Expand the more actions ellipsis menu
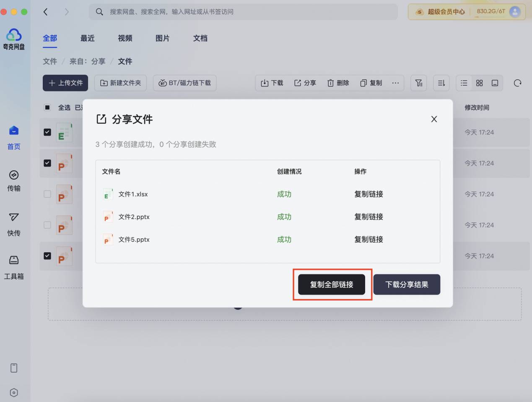The image size is (532, 402). (395, 83)
